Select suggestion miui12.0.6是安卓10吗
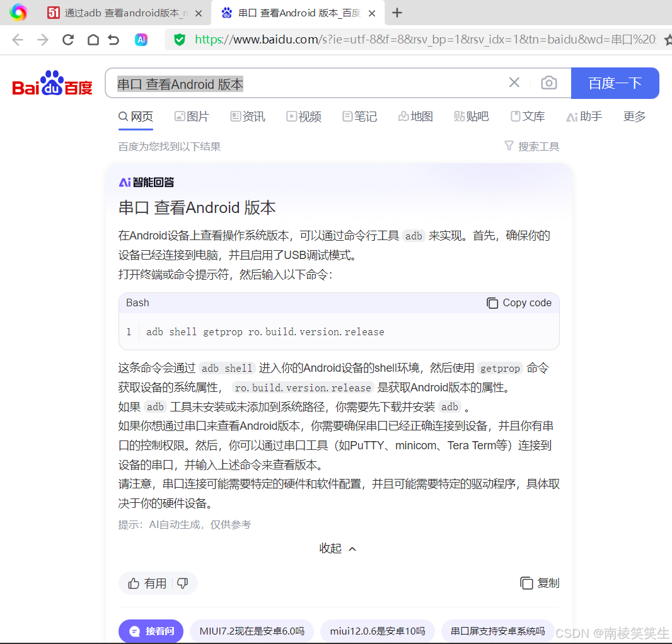Screen dimensions: 672x644 pos(378,631)
